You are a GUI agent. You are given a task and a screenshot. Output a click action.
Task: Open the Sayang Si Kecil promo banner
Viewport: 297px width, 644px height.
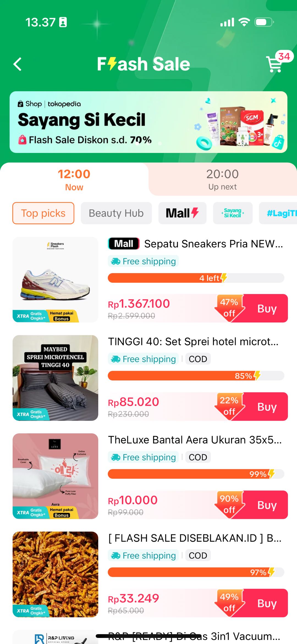click(x=148, y=122)
